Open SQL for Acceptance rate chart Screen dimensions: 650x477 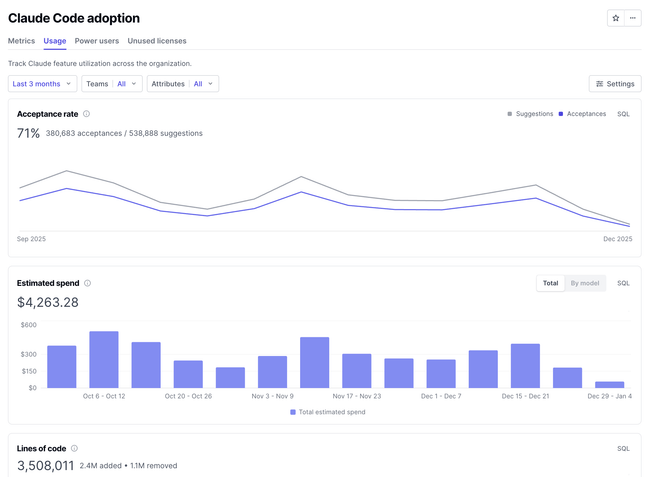pos(623,114)
